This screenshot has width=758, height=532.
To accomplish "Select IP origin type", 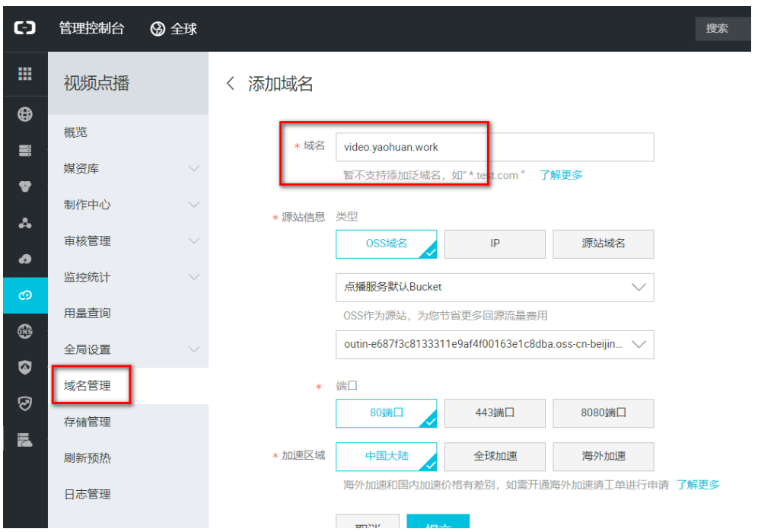I will pyautogui.click(x=495, y=244).
